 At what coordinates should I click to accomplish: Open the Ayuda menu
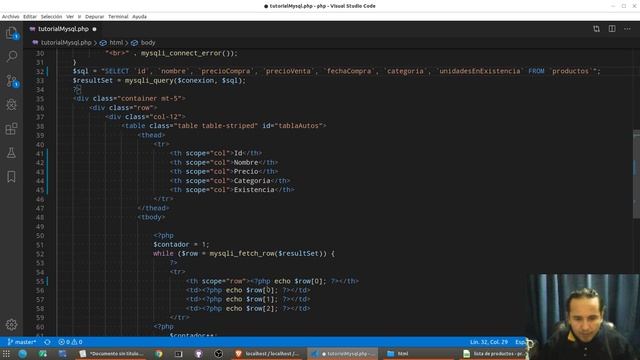click(139, 17)
